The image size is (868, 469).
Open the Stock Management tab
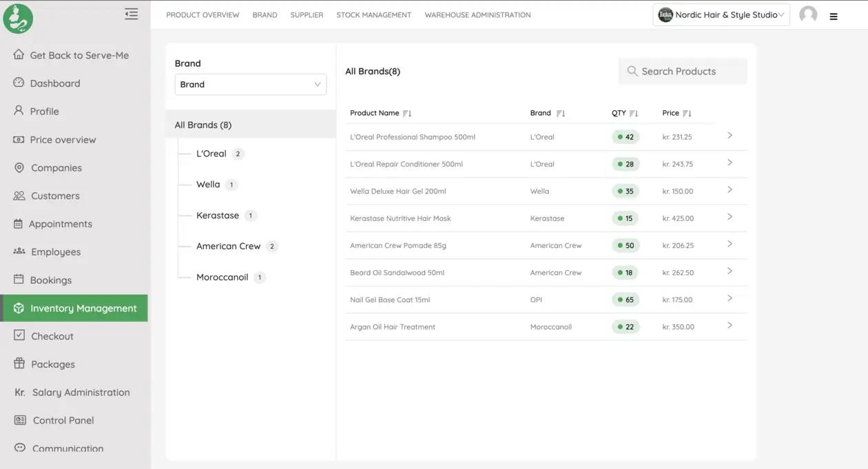pos(373,15)
